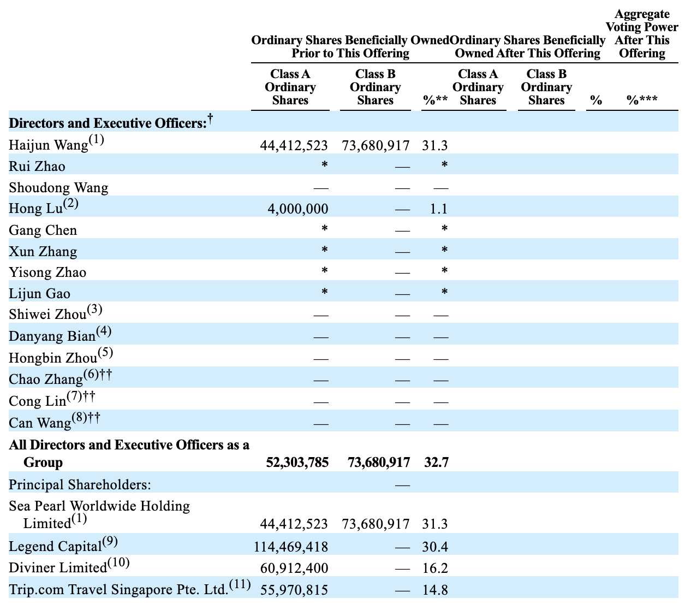This screenshot has height=616, width=691.
Task: Click the Can Wang name
Action: 40,423
